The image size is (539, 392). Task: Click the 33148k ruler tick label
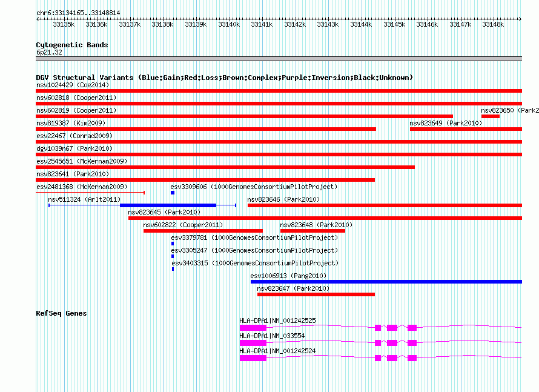click(493, 24)
